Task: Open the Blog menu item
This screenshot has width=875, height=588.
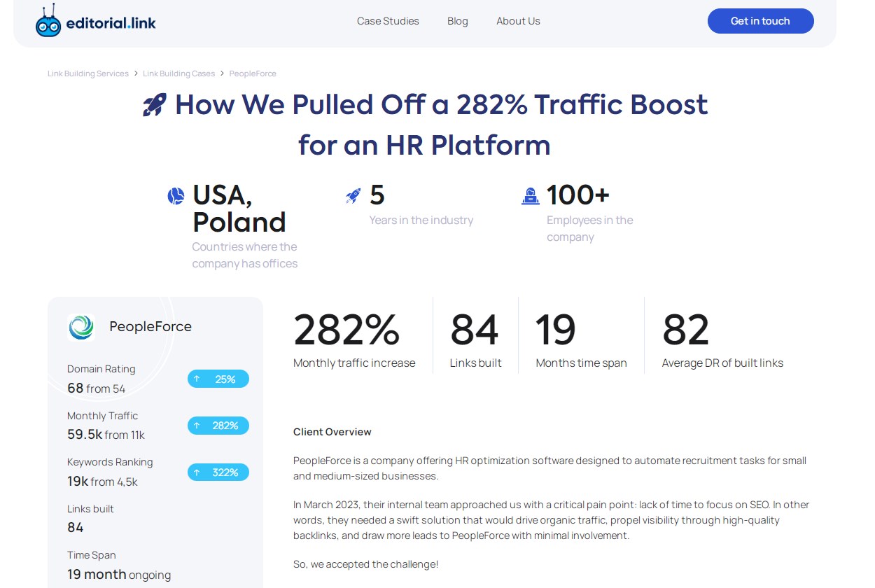Action: pos(458,21)
